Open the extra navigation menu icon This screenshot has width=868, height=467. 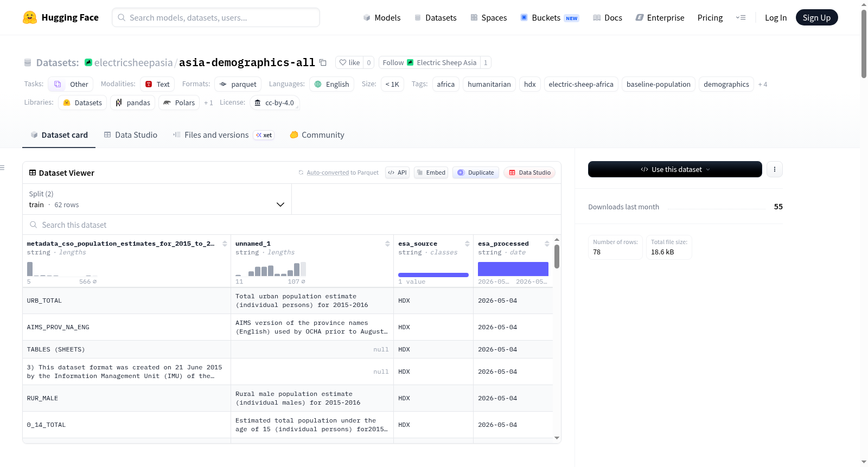click(x=741, y=17)
